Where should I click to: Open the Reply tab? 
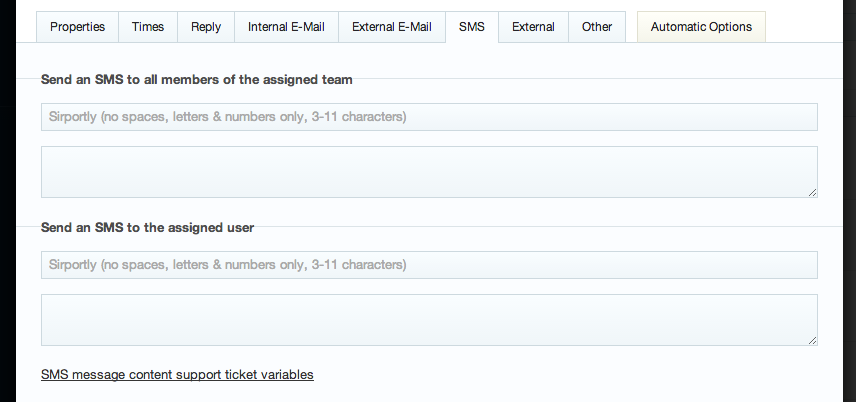206,27
